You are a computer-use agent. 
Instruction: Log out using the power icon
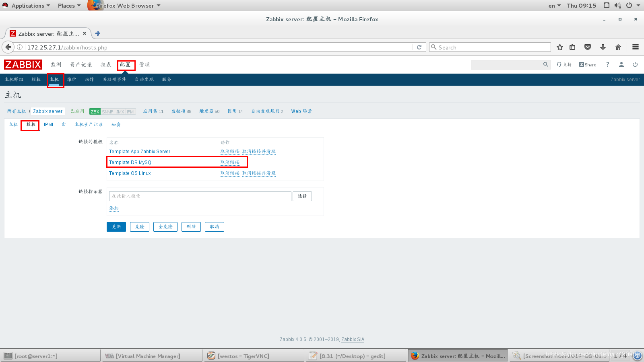click(x=635, y=64)
